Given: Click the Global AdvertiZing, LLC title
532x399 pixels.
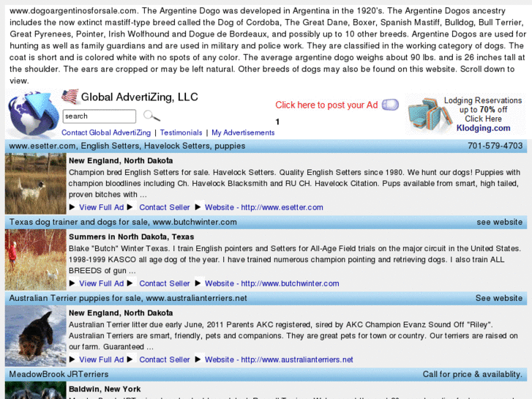Looking at the screenshot, I should tap(140, 97).
